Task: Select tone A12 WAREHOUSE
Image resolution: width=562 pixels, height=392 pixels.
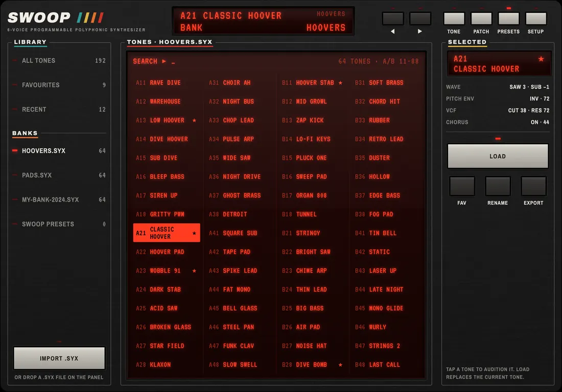Action: (167, 101)
